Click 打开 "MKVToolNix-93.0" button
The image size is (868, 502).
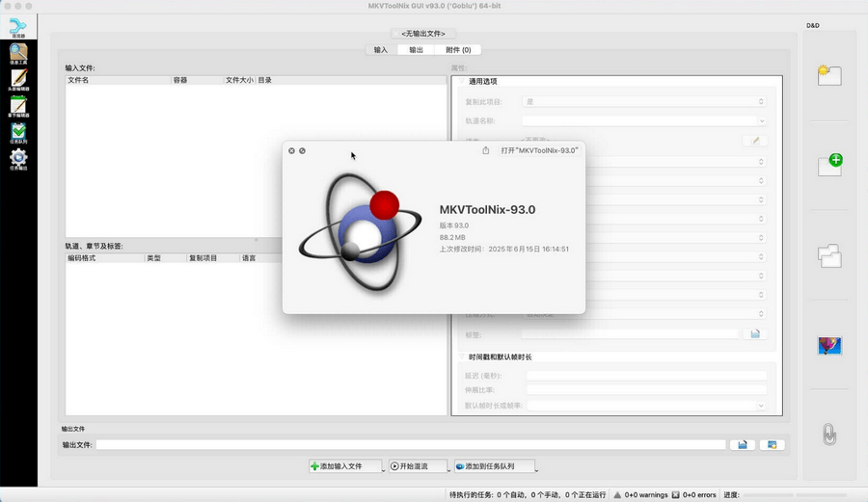pos(539,150)
